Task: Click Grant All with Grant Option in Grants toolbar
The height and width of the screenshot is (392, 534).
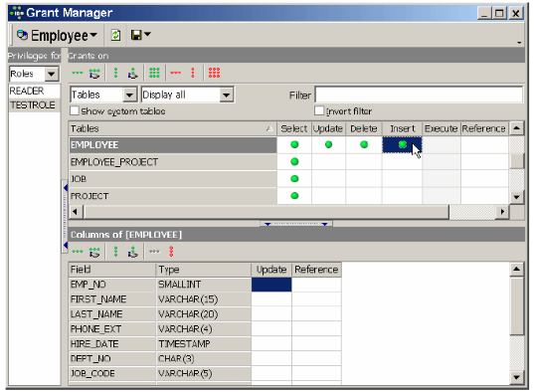Action: pos(94,73)
